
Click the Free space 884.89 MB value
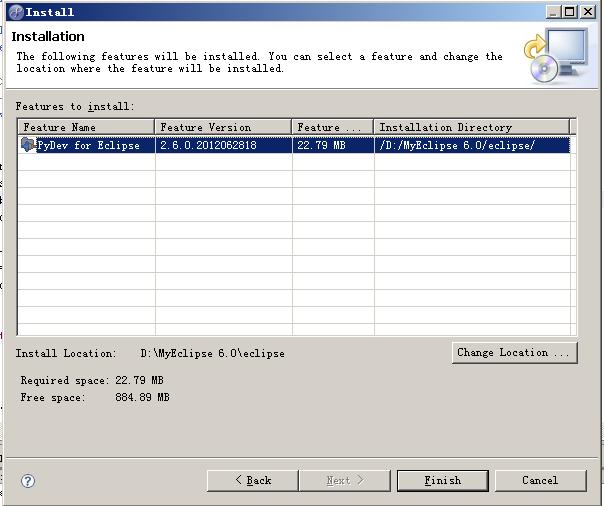(143, 397)
